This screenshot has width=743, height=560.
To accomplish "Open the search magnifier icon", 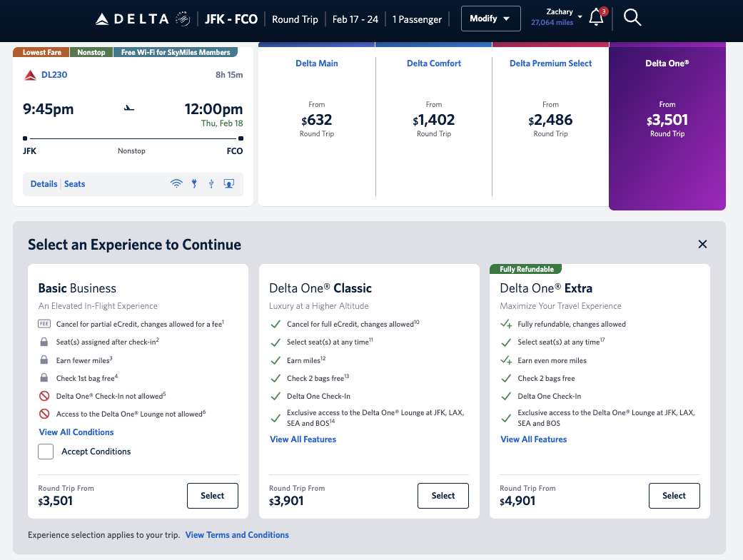I will pyautogui.click(x=632, y=18).
